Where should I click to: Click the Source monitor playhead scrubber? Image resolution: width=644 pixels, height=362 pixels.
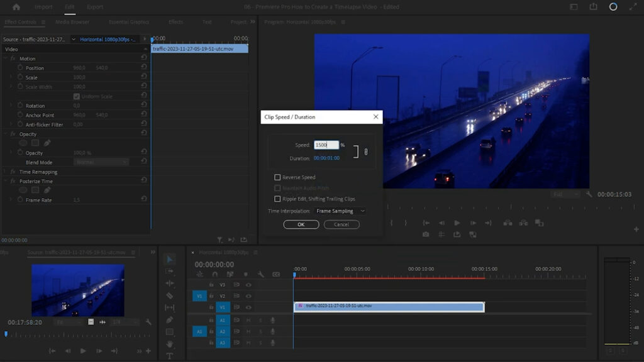[6, 334]
